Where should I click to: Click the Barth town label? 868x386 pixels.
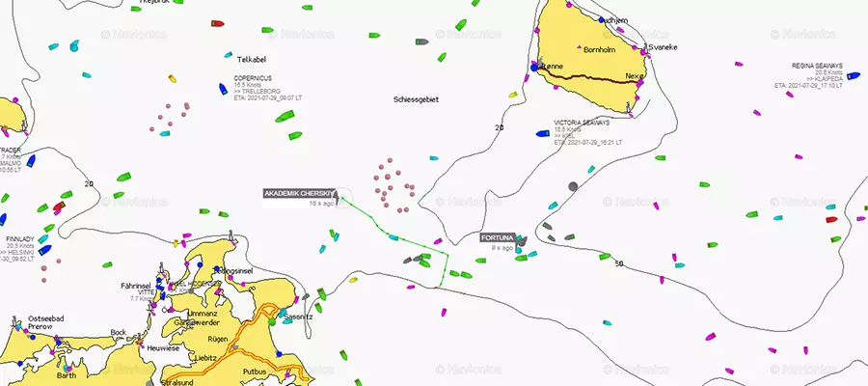[67, 375]
